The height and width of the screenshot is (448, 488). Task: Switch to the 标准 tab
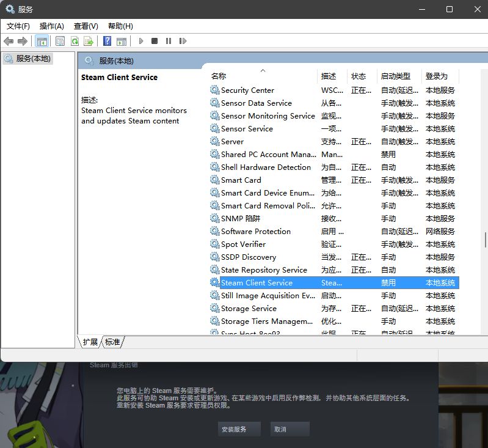(x=112, y=342)
